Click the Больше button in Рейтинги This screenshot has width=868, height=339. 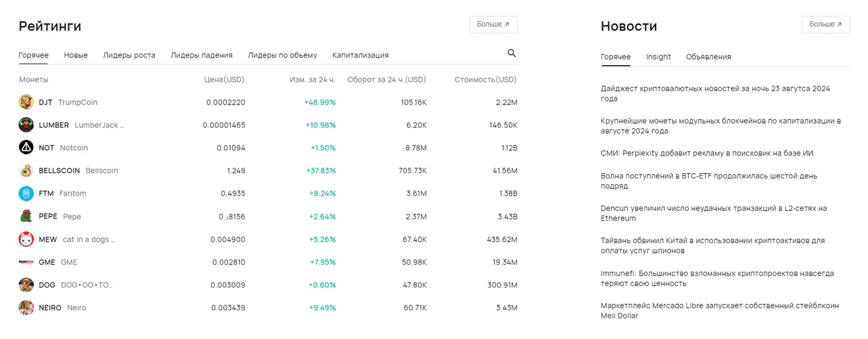coord(493,24)
